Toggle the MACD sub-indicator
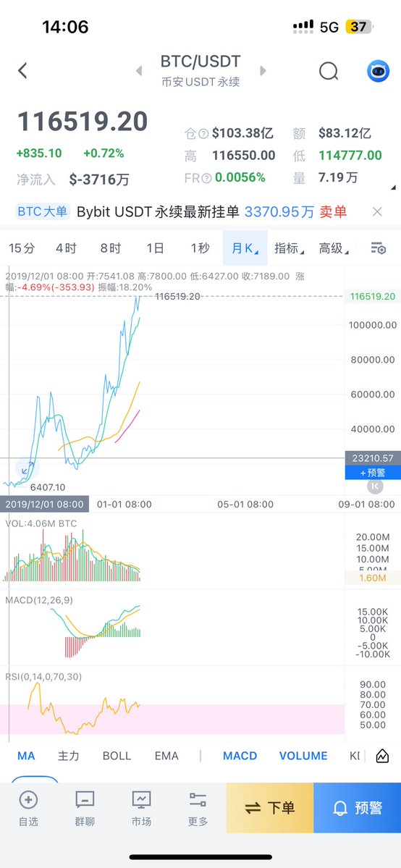The height and width of the screenshot is (868, 401). (x=240, y=756)
